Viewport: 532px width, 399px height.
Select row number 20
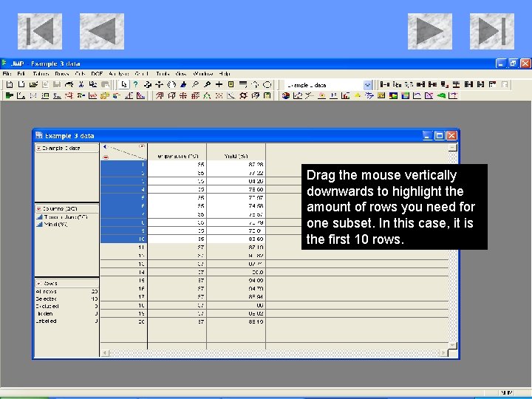(124, 321)
